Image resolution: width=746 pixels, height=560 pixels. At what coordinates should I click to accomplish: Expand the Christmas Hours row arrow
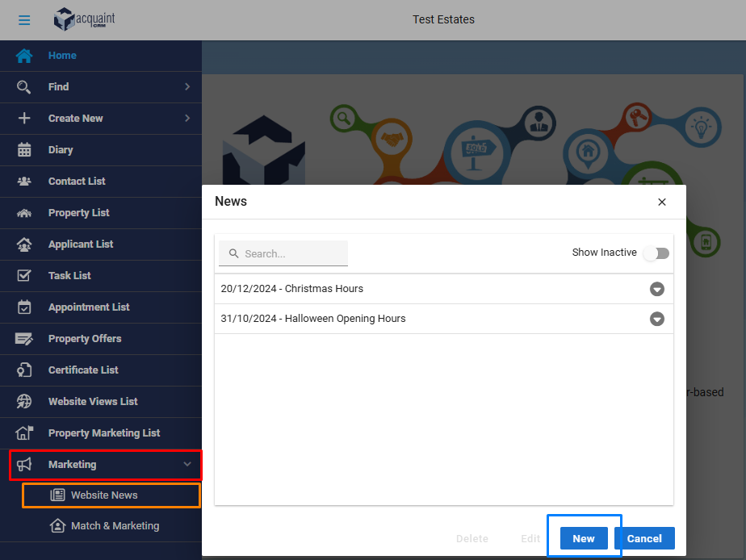[x=657, y=289]
